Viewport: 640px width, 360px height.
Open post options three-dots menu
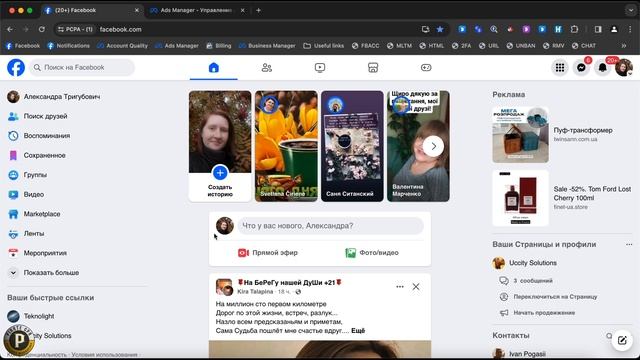[400, 287]
